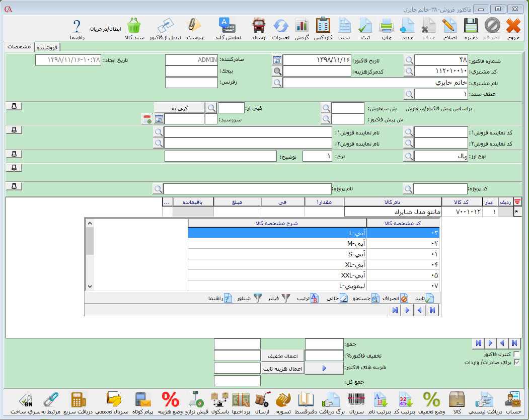The image size is (529, 420).
Task: Open the calendar picker beside تاریخ فاکتور
Action: point(277,60)
